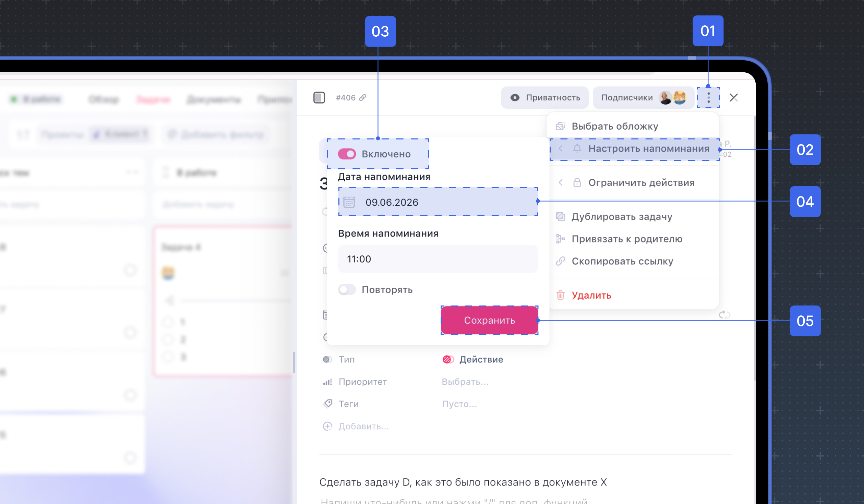Screen dimensions: 864x504
Task: Open subscriber avatars in Подписчики
Action: tap(673, 98)
